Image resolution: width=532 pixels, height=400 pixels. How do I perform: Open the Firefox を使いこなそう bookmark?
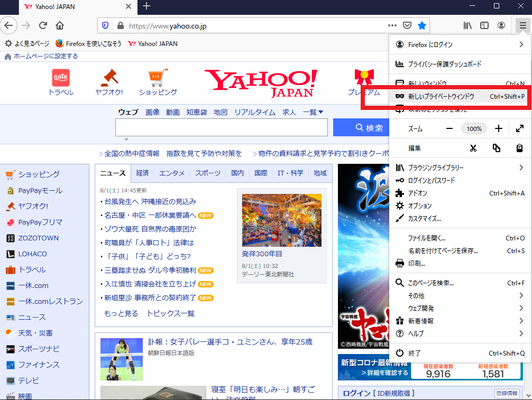(x=88, y=43)
